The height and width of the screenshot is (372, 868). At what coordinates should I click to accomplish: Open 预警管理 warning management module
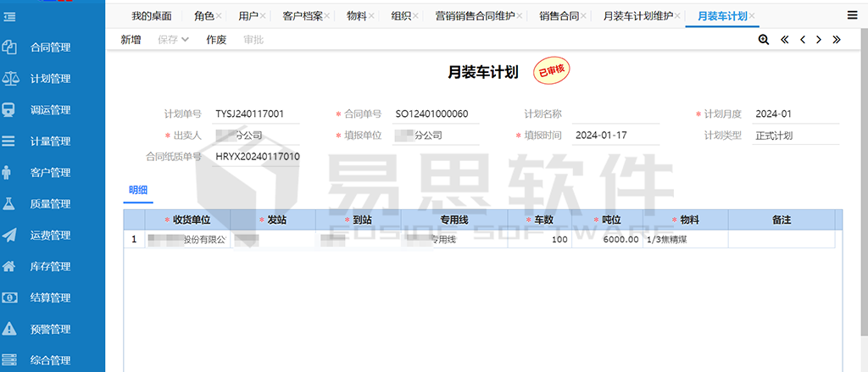pyautogui.click(x=49, y=330)
